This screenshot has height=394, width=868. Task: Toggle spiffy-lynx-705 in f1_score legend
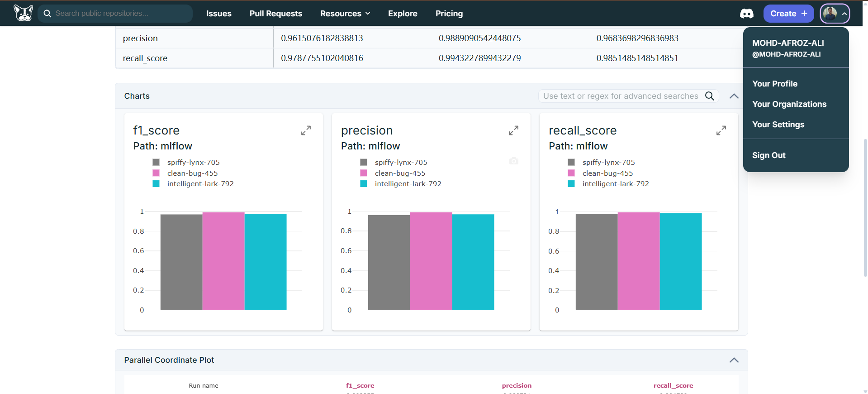tap(193, 162)
